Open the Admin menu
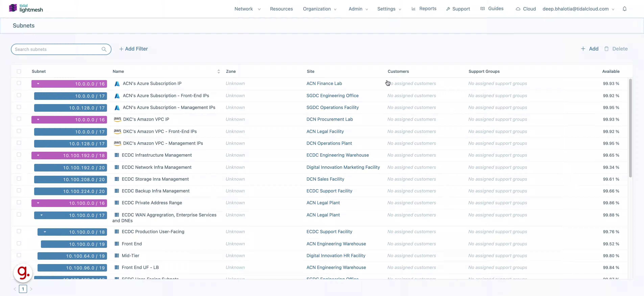This screenshot has height=296, width=644. pos(358,9)
